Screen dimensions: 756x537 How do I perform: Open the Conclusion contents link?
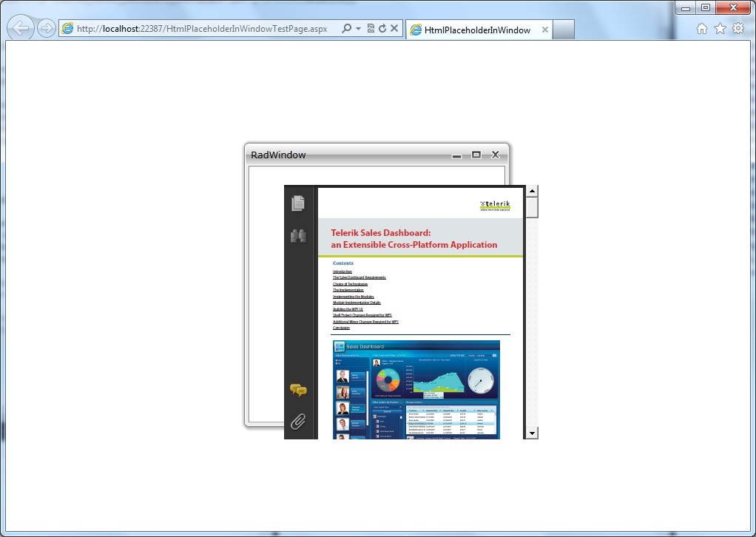pos(341,328)
